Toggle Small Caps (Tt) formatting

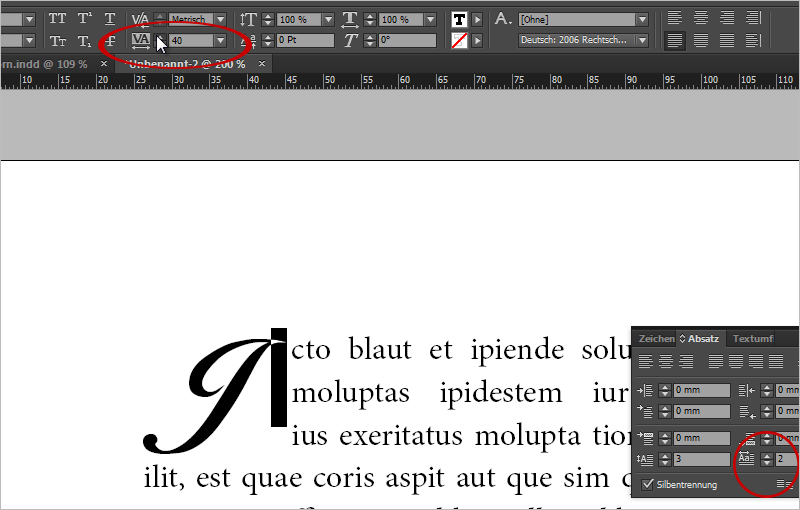tap(57, 41)
